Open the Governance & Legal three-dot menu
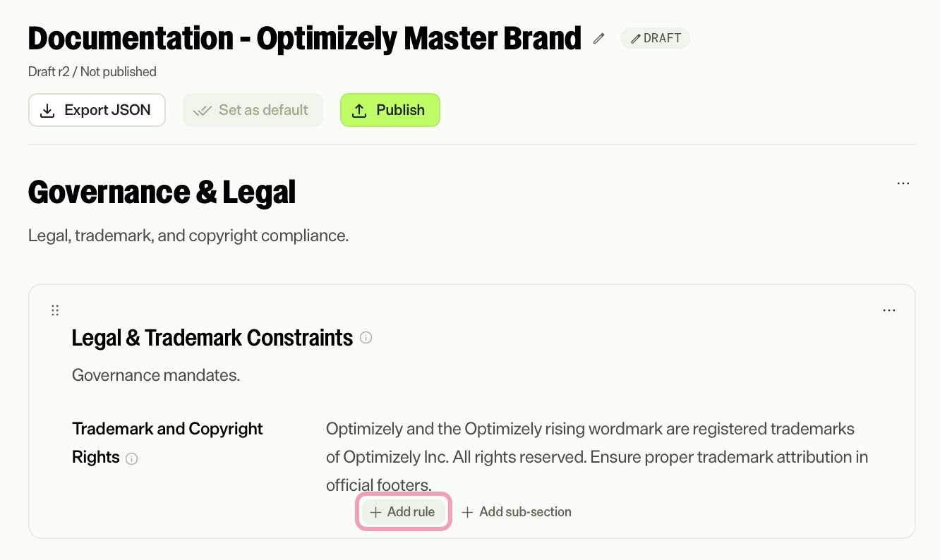The height and width of the screenshot is (560, 940). pos(903,183)
